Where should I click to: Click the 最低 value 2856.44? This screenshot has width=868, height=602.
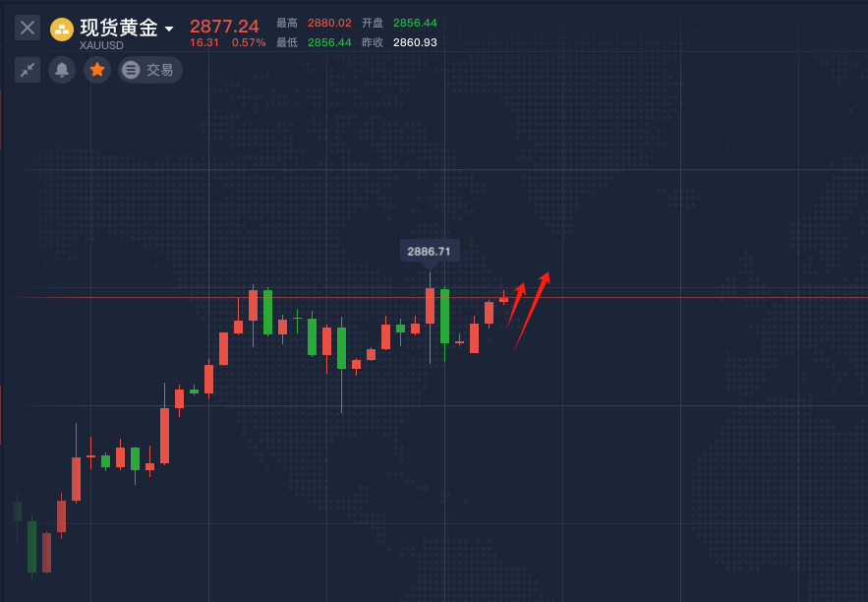coord(329,42)
